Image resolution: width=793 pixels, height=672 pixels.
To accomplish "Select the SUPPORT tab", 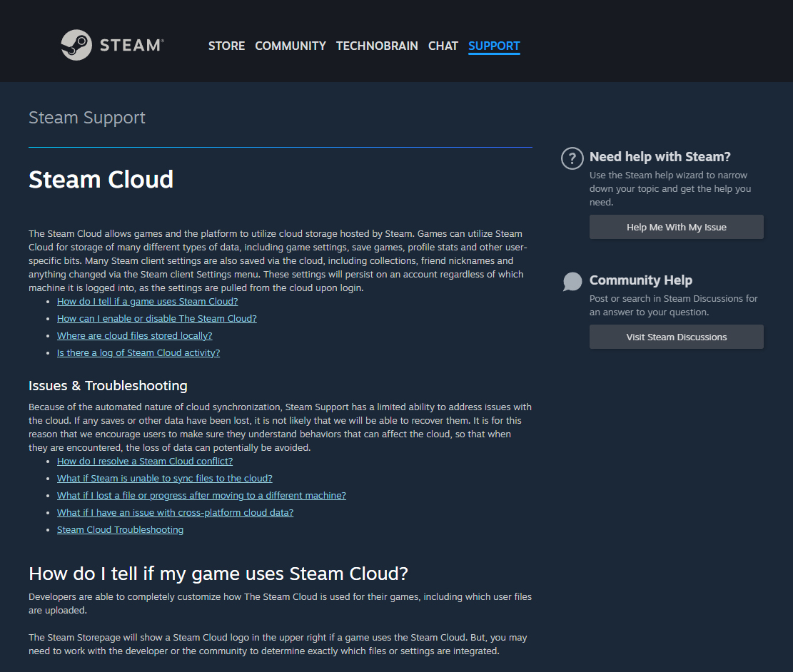I will [x=494, y=46].
